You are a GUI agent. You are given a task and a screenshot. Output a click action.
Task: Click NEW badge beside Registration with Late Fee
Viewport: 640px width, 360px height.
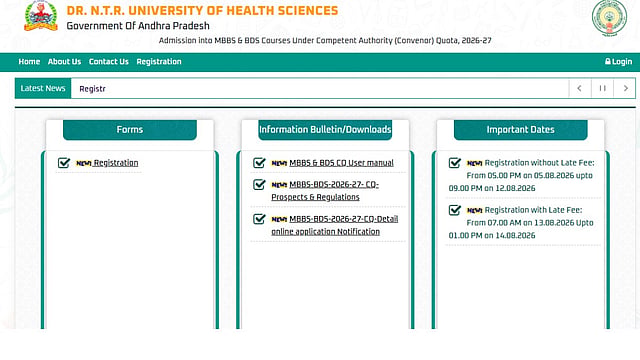coord(475,211)
